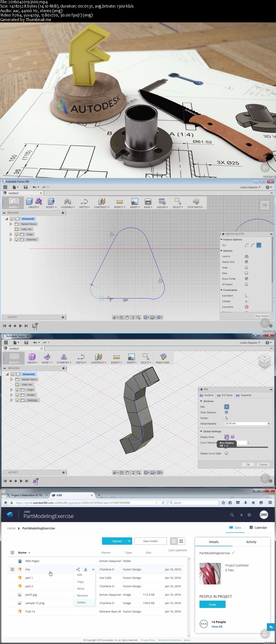Click the Look At icon in Sketch Palette

pos(246,257)
